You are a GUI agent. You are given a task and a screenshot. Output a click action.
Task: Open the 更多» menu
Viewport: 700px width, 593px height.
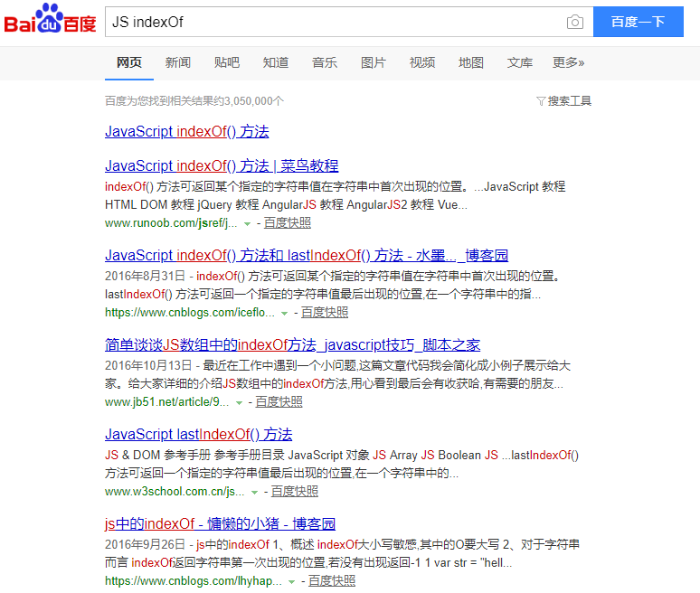click(568, 62)
